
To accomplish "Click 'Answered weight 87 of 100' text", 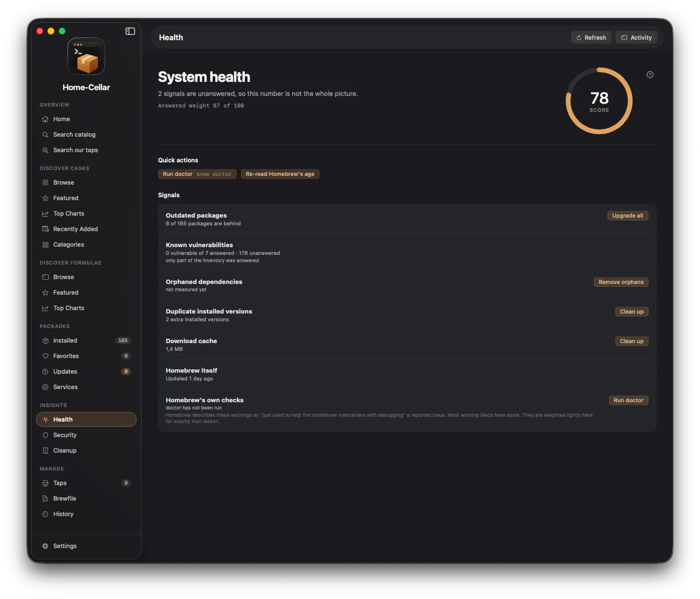I will [201, 106].
